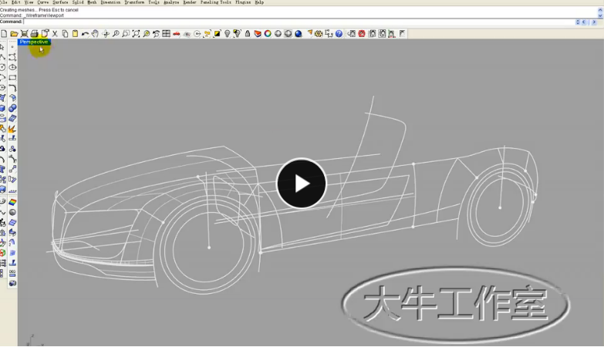Open the Render menu
The width and height of the screenshot is (604, 364).
[x=190, y=2]
